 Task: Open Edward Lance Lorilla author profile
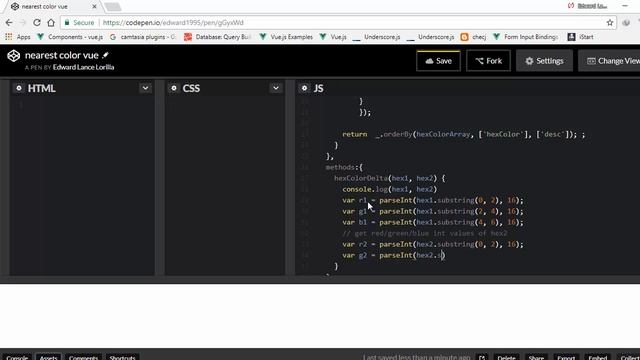pos(83,67)
